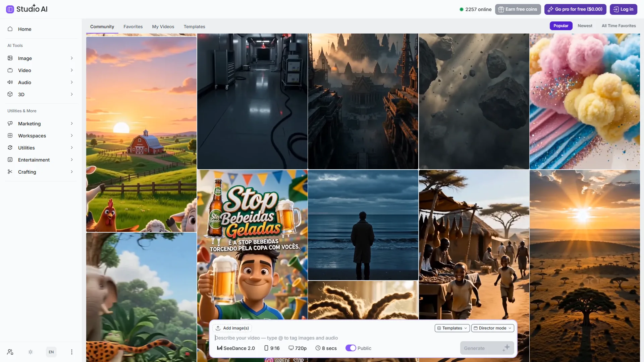Expand the 3D submenu chevron

click(x=72, y=94)
